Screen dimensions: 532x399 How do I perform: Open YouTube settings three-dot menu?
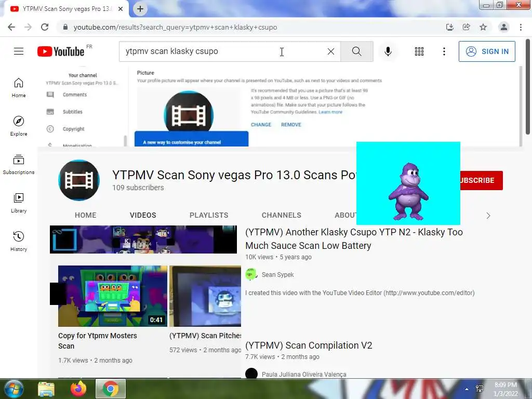(x=444, y=51)
